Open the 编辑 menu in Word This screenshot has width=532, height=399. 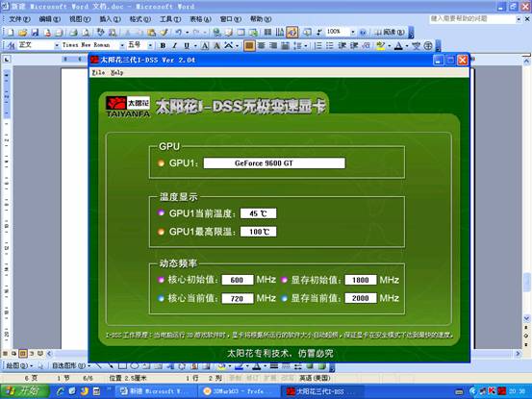pyautogui.click(x=49, y=19)
